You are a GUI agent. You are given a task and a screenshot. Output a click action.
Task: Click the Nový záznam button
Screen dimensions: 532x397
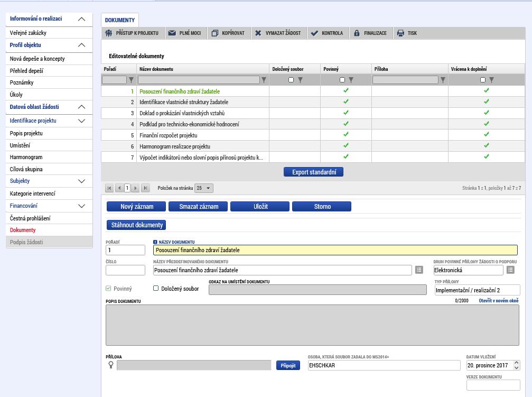(x=136, y=207)
